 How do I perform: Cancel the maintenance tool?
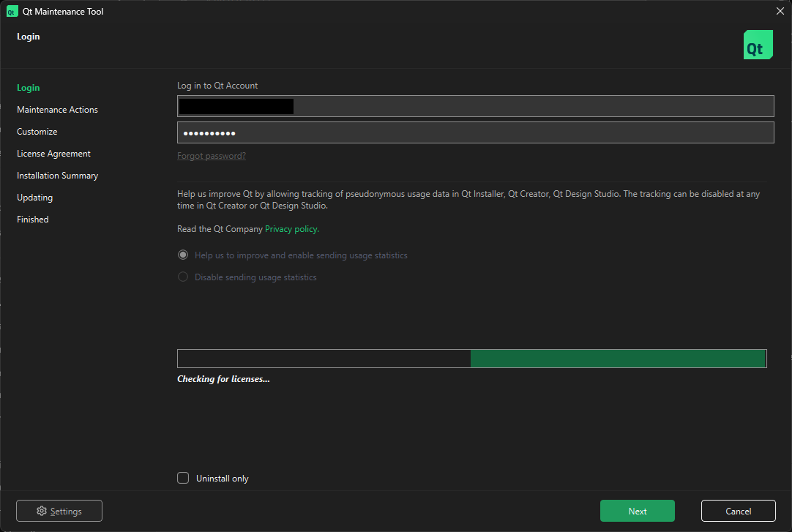tap(739, 511)
